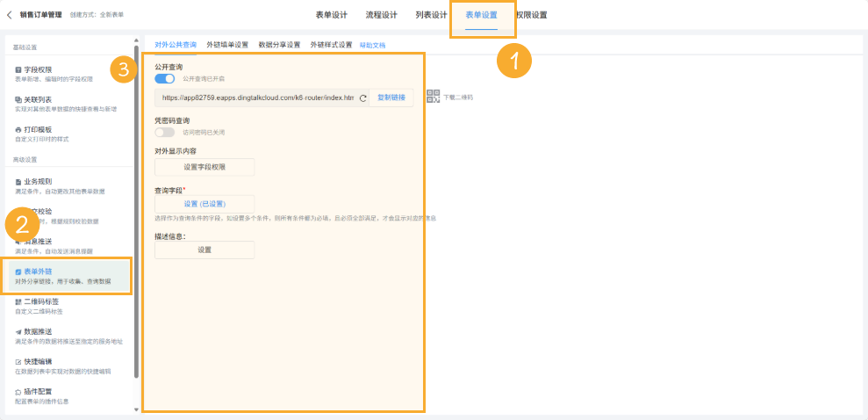Click the 数据推送 paper-plane icon
The width and height of the screenshot is (868, 420).
click(18, 332)
